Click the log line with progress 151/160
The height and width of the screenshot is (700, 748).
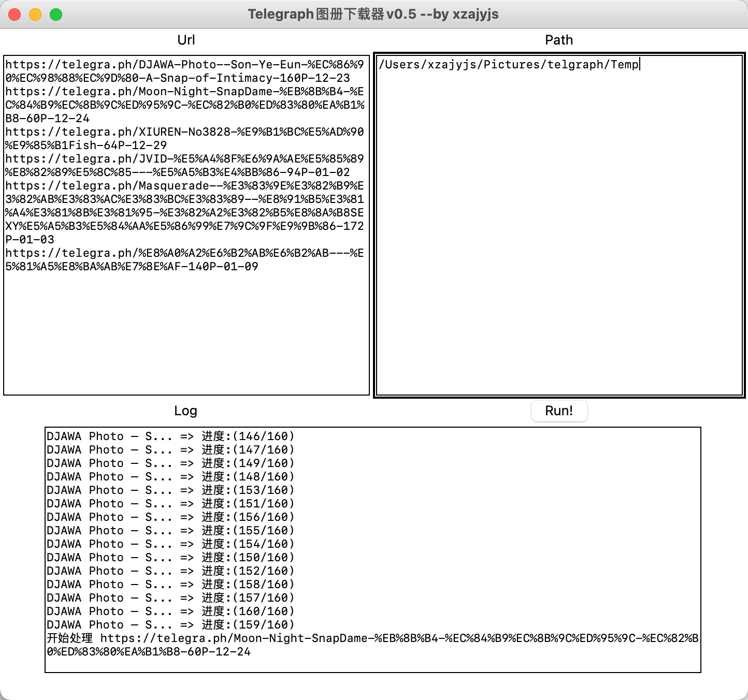[170, 504]
